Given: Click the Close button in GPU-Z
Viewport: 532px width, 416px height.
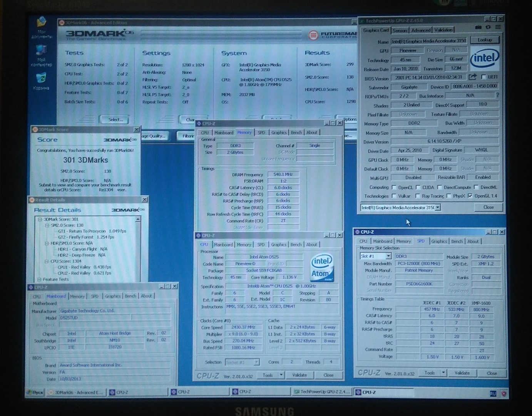Looking at the screenshot, I should (x=489, y=207).
